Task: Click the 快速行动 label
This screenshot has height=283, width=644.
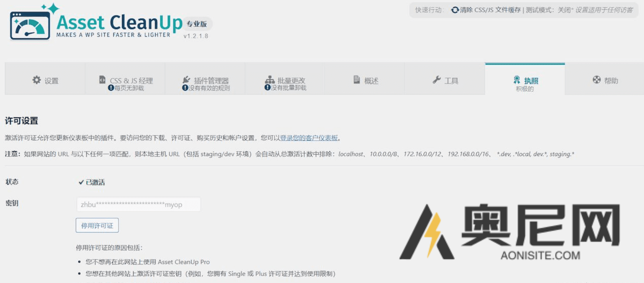Action: click(429, 10)
